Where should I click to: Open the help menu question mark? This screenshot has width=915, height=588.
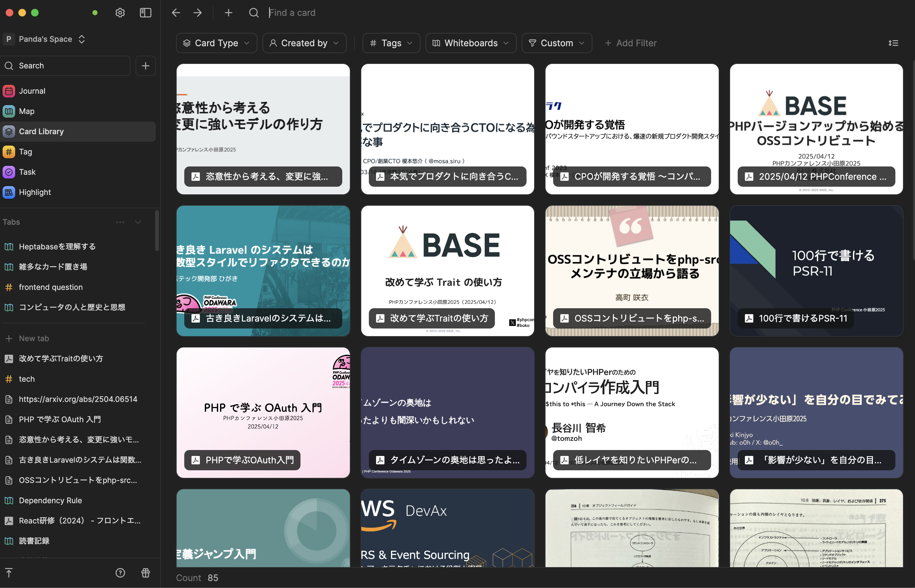tap(120, 573)
